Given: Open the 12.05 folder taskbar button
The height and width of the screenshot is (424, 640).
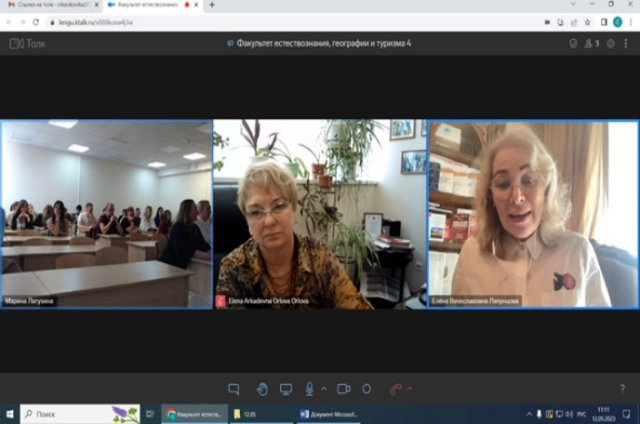Looking at the screenshot, I should 261,414.
